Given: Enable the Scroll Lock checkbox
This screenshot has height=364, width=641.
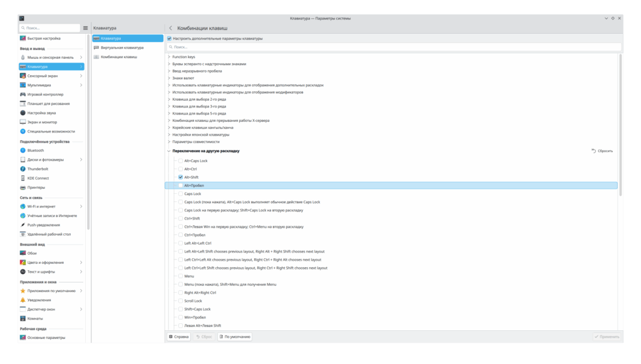Looking at the screenshot, I should point(181,301).
